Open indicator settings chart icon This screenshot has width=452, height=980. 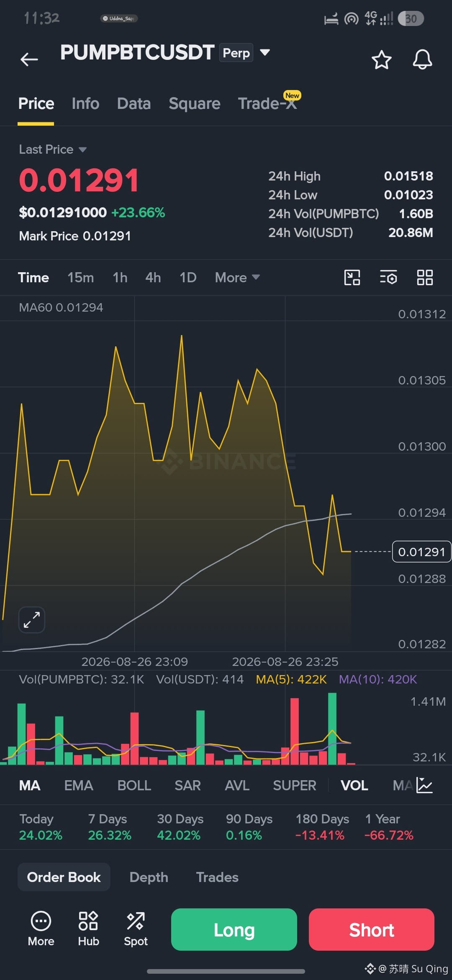click(x=425, y=785)
